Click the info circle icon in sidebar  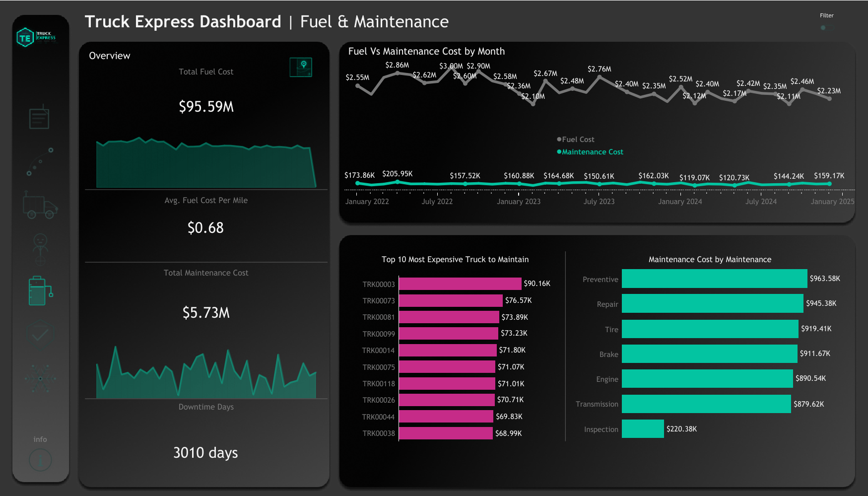point(40,460)
